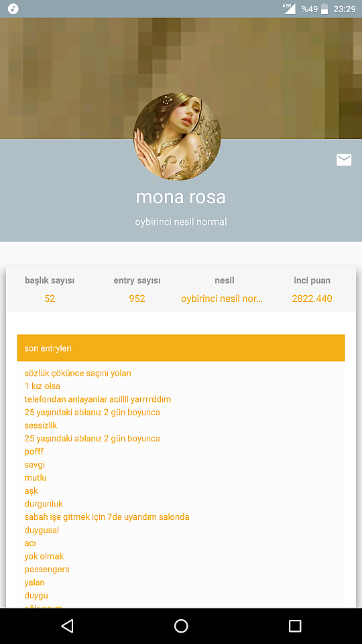Tap the envelope message icon

(x=343, y=160)
